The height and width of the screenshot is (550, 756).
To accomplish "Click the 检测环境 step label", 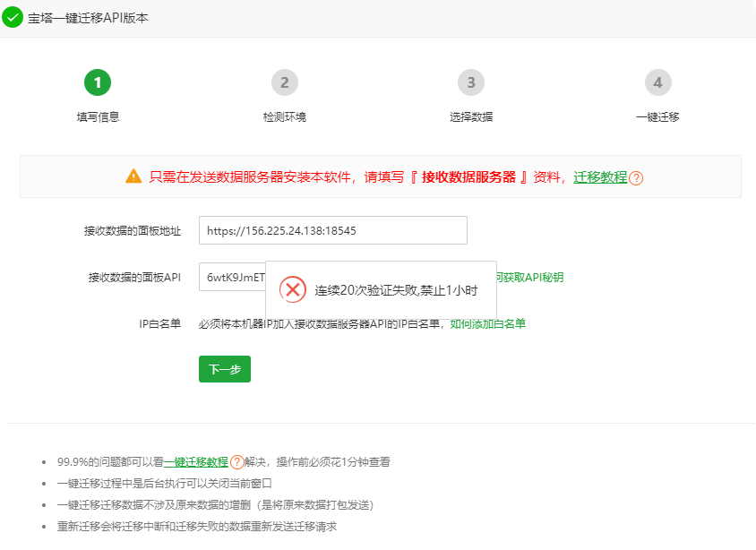I will pos(285,117).
